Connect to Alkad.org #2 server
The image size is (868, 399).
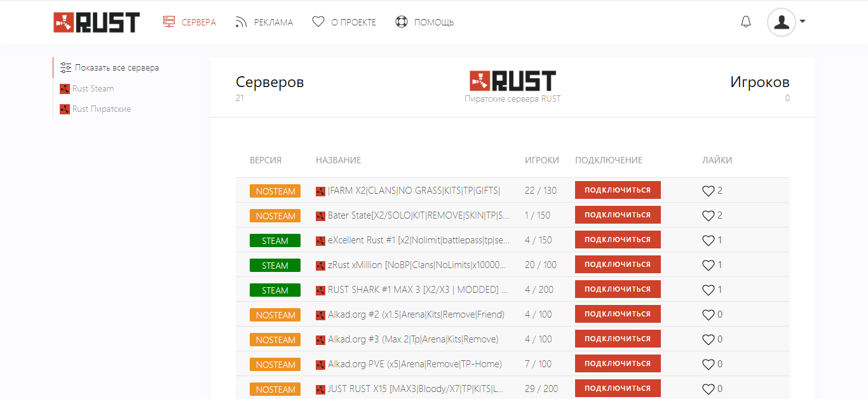(618, 314)
